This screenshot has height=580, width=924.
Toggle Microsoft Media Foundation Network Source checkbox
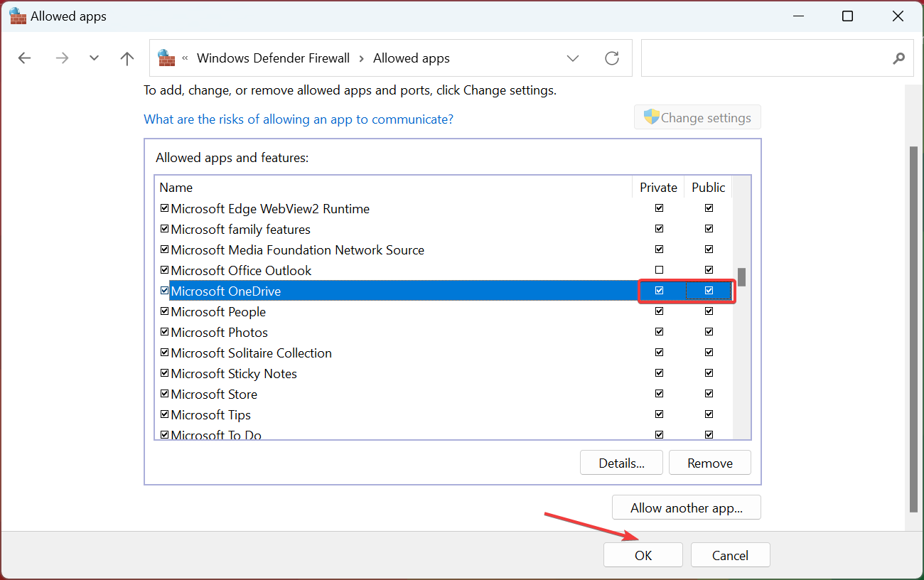165,249
